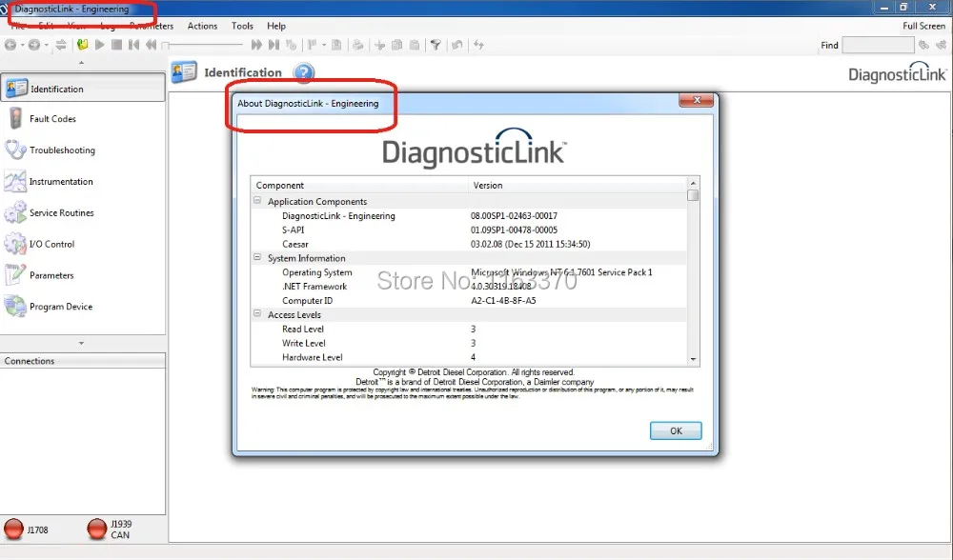Click the fast forward toolbar button
953x560 pixels.
(256, 45)
